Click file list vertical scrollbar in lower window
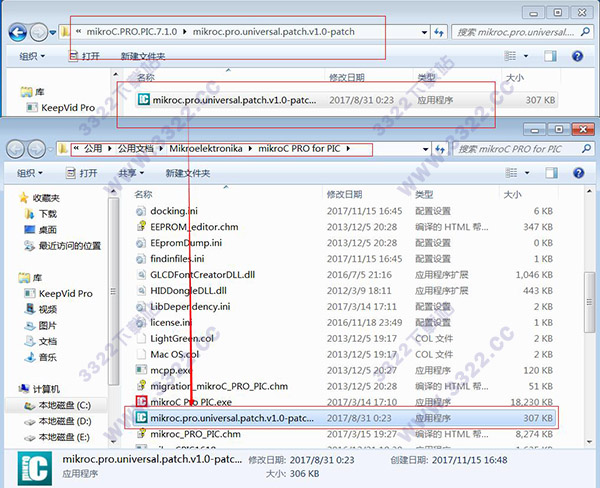Screen dimensions: 600x488 (x=590, y=302)
